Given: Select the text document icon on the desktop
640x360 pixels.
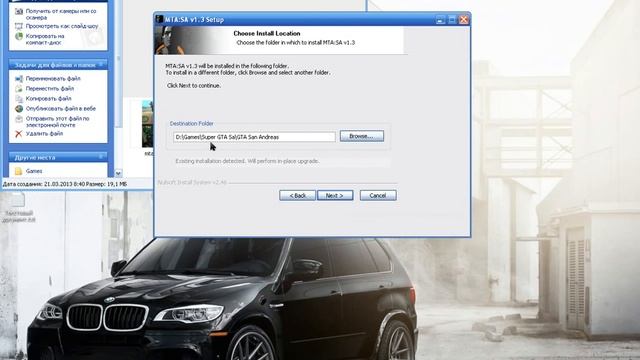Looking at the screenshot, I should pos(18,200).
